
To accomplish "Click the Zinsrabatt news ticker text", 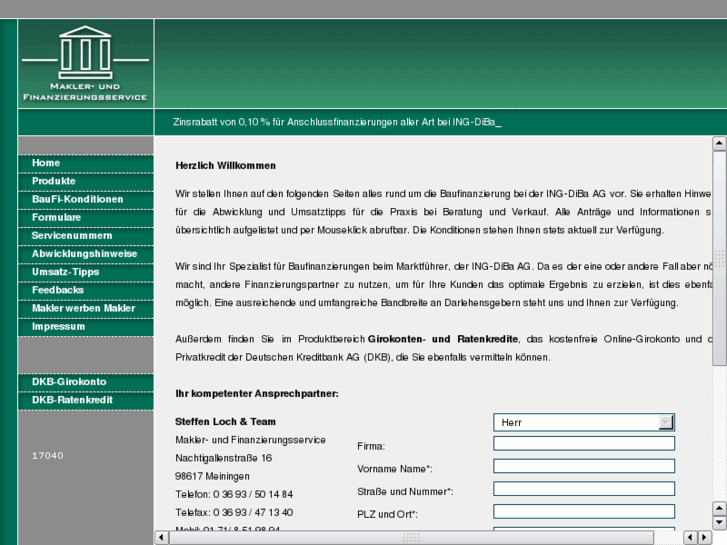I will pos(337,122).
